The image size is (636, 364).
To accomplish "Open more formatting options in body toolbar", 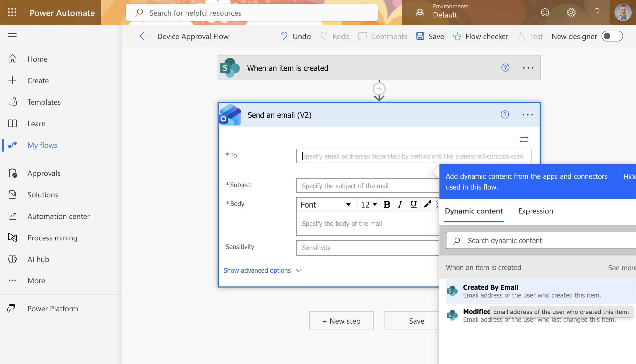I will pos(437,205).
